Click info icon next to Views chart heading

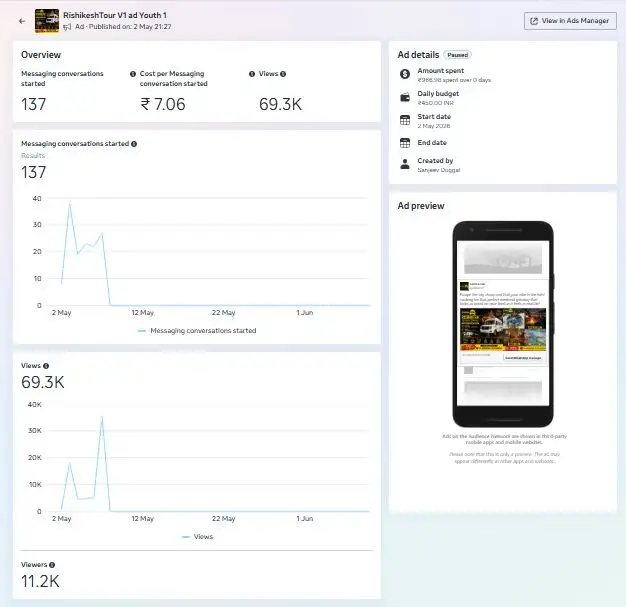coord(46,366)
